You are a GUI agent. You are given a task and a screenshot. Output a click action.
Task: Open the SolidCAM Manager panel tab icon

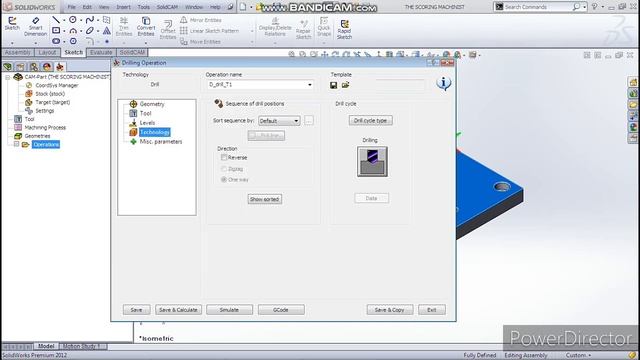coord(60,67)
